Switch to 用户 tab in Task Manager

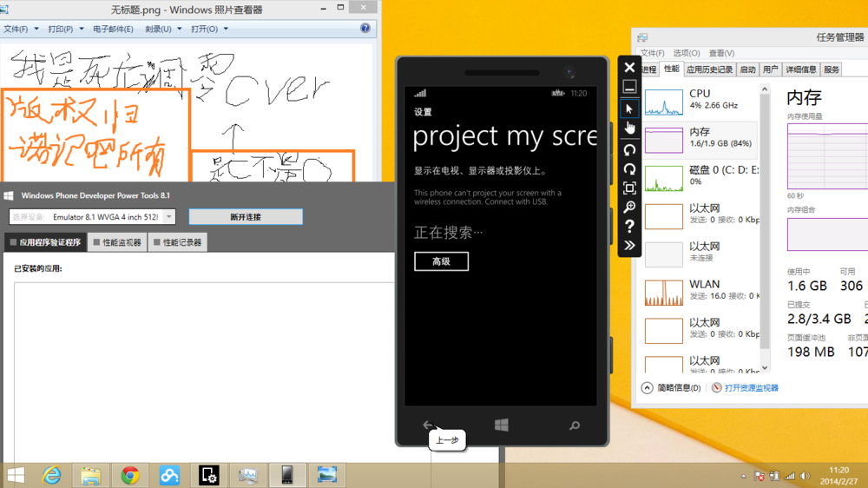click(x=770, y=69)
